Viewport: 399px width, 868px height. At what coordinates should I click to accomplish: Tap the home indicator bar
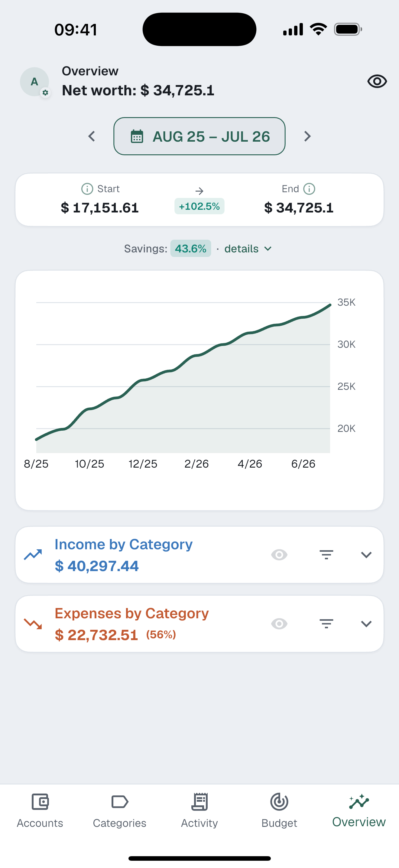pos(199,858)
